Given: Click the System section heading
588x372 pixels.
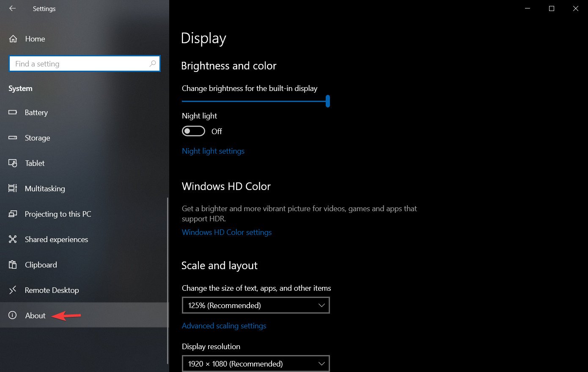Looking at the screenshot, I should (20, 88).
